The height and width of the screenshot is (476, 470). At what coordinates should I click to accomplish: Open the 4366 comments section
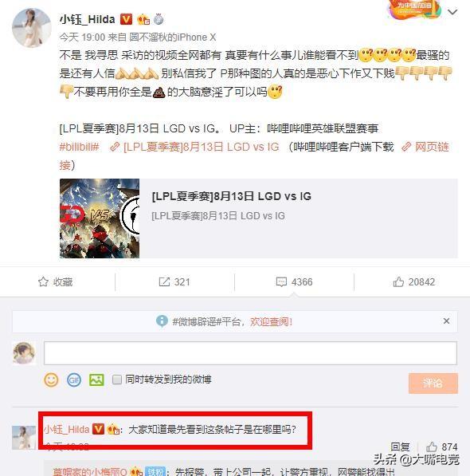coord(294,281)
